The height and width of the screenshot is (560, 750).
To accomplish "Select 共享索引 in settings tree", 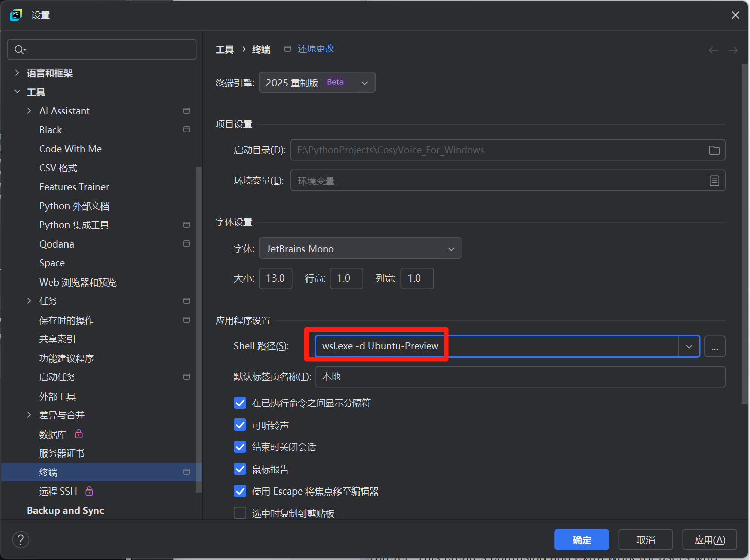I will click(57, 339).
